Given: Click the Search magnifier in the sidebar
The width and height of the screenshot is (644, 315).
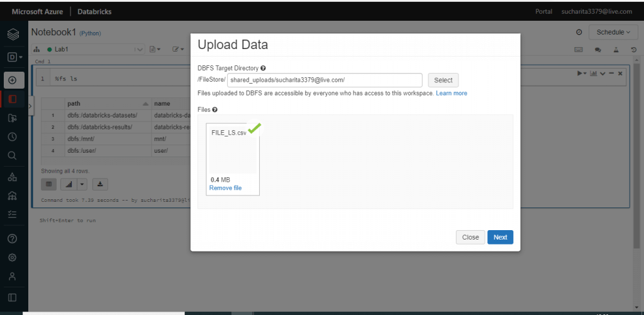Looking at the screenshot, I should click(13, 155).
